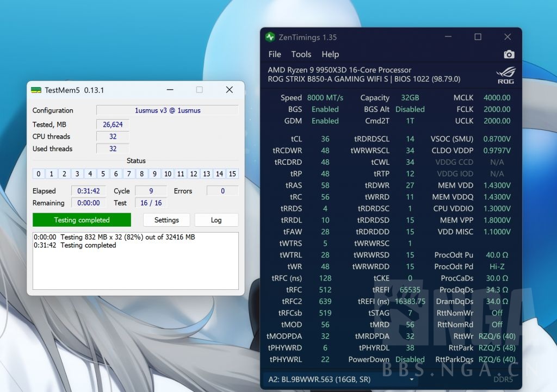Click the camera screenshot icon in ZenTimings
The image size is (557, 392).
[x=509, y=54]
